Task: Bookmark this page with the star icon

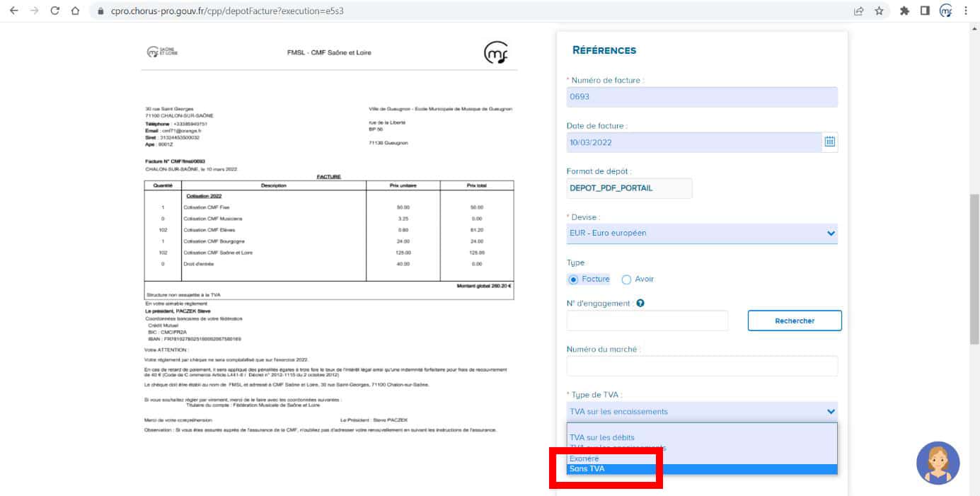Action: point(879,11)
